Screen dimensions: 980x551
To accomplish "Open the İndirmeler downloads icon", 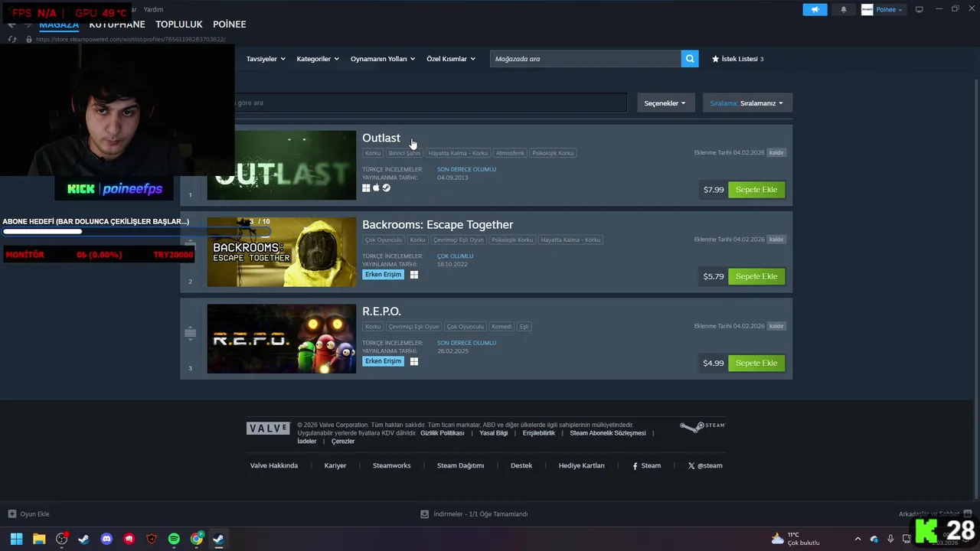I will point(424,514).
